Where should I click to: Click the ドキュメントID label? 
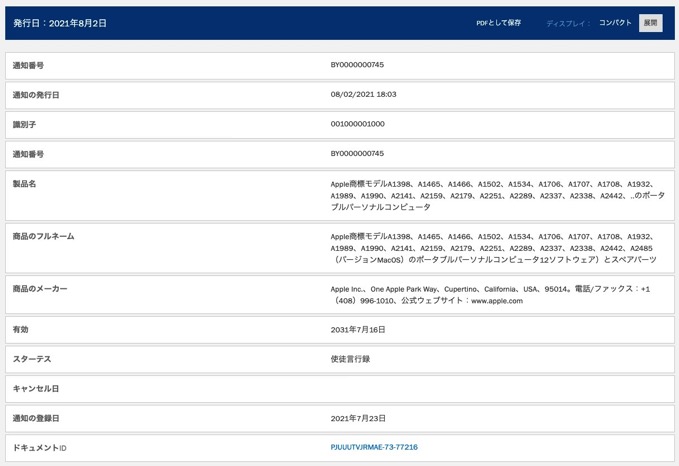39,447
